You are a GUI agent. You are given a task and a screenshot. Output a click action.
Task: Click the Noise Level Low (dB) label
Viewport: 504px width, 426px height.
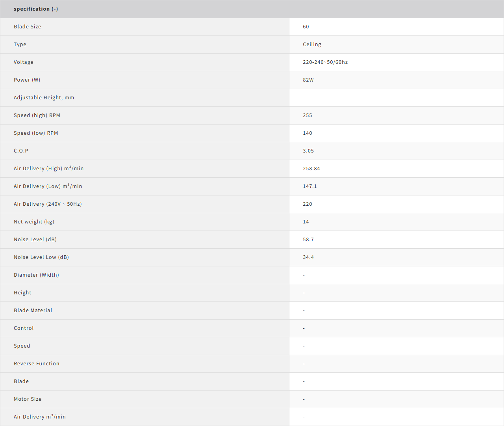[41, 257]
